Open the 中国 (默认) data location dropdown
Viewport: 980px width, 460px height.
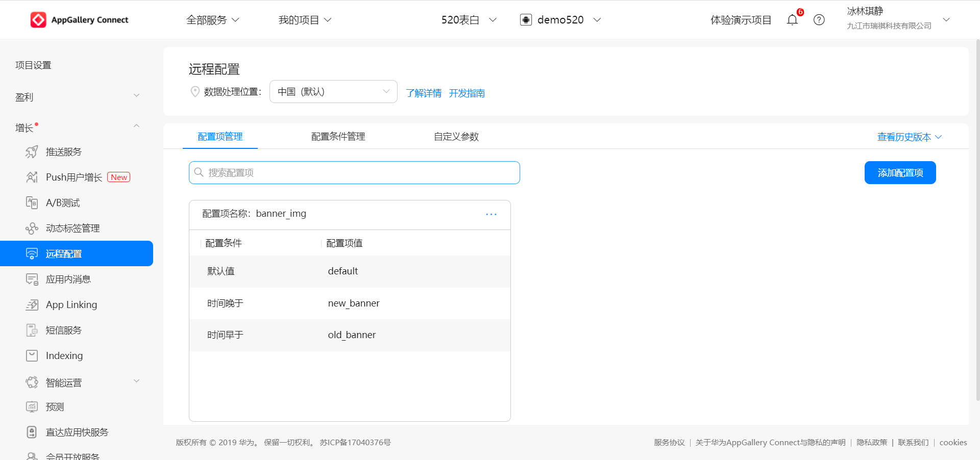pyautogui.click(x=333, y=92)
